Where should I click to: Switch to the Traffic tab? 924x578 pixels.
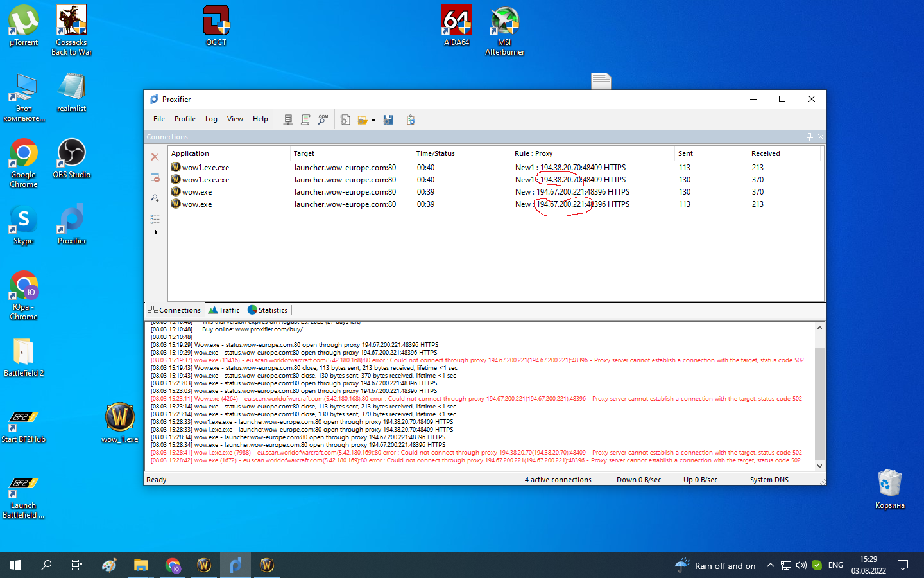click(224, 310)
